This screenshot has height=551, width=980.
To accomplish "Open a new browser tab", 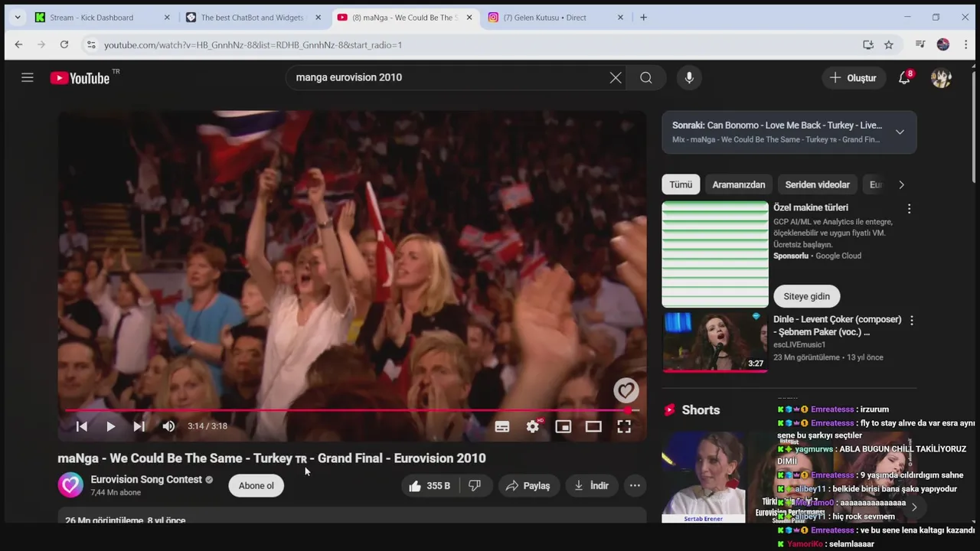I will [643, 17].
